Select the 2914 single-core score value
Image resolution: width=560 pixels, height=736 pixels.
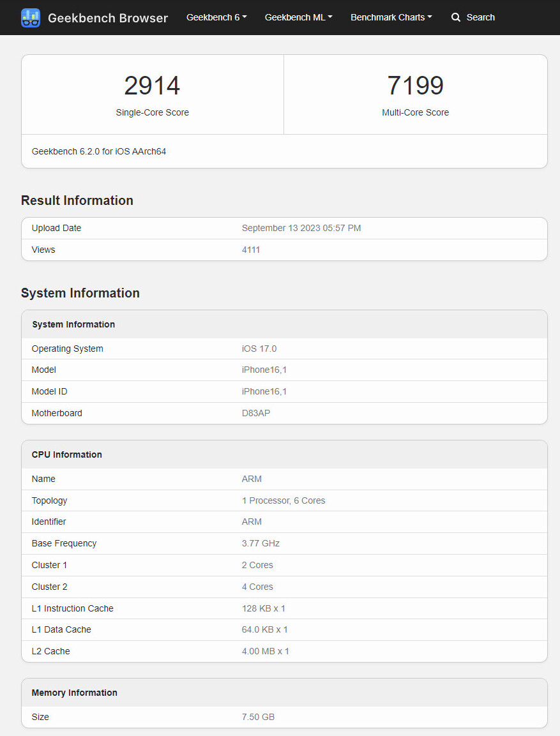(152, 86)
